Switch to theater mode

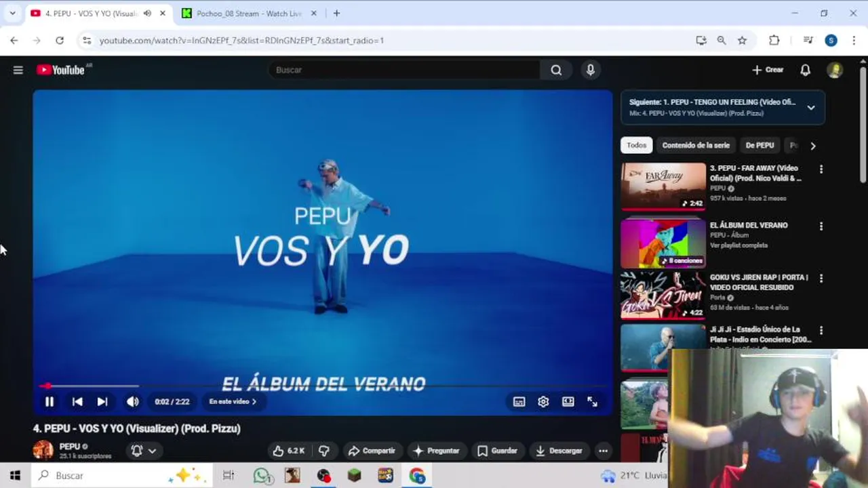[568, 402]
